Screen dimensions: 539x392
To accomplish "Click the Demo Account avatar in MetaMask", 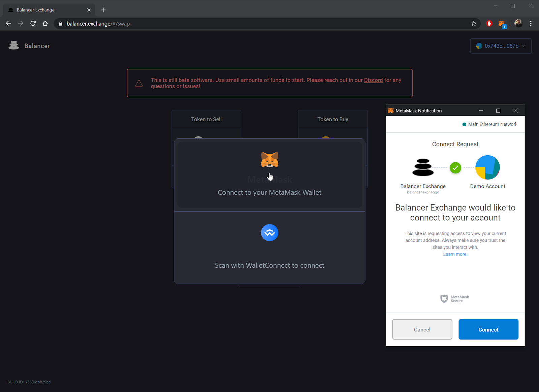I will tap(487, 167).
